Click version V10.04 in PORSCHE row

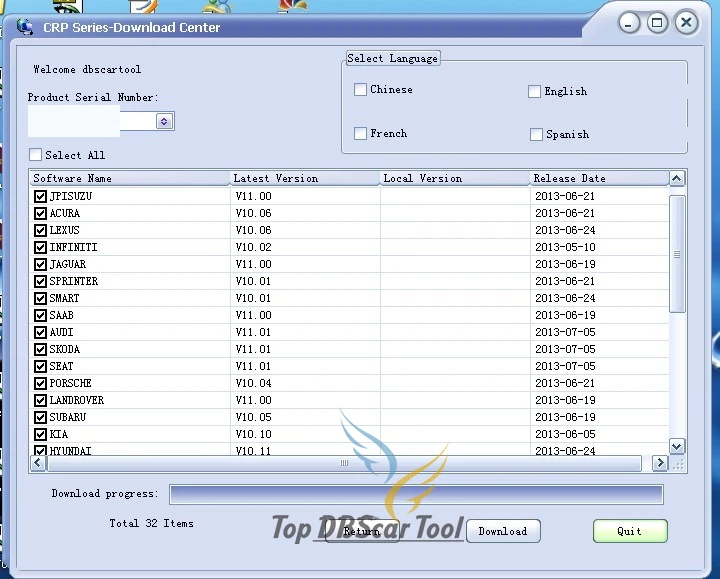tap(253, 383)
